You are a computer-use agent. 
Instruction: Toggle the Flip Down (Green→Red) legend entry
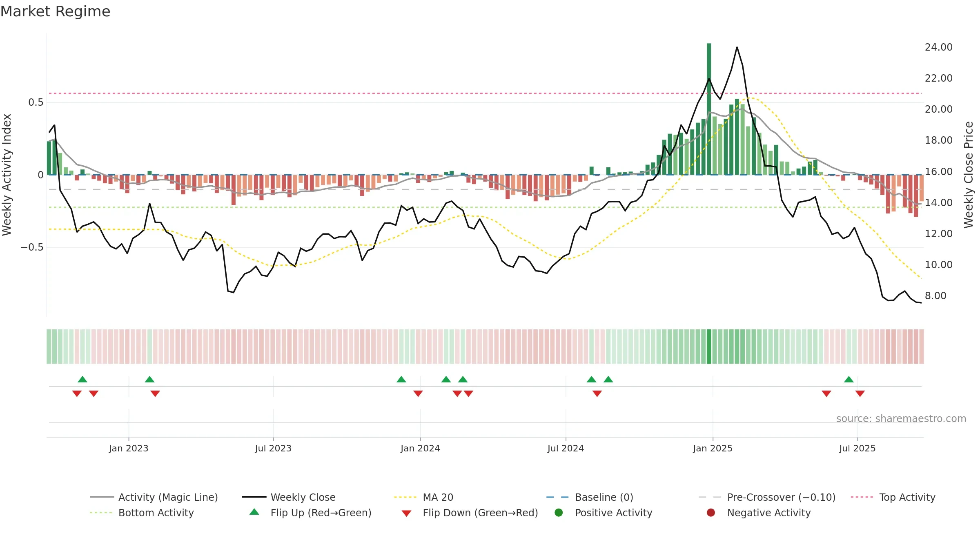470,513
